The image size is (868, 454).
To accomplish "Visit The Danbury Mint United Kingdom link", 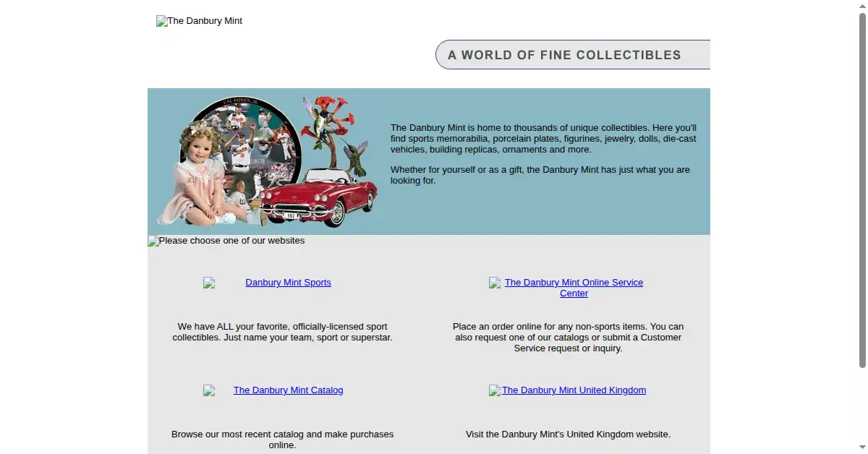I will pyautogui.click(x=574, y=390).
